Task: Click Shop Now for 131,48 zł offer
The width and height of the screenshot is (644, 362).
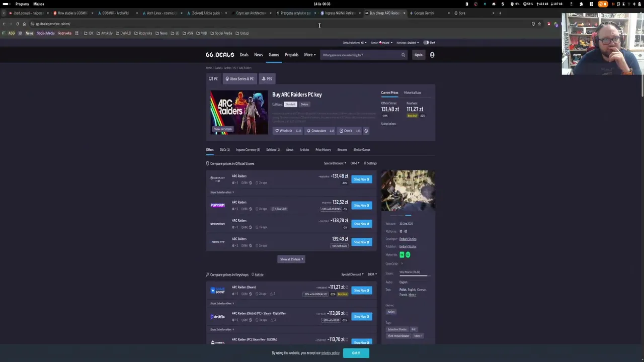Action: click(362, 179)
